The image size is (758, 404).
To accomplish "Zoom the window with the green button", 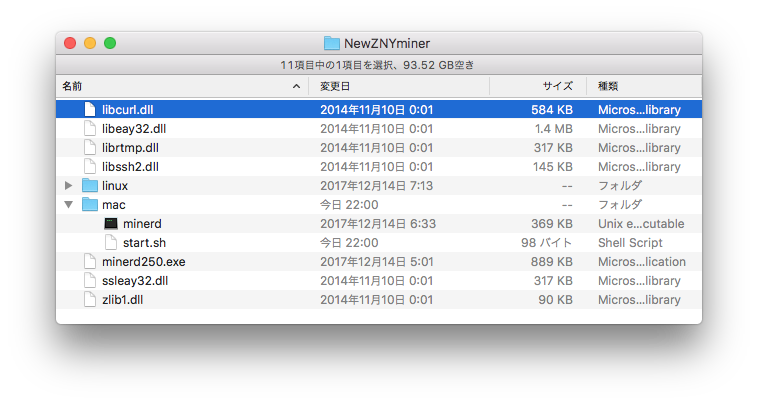I will [110, 43].
